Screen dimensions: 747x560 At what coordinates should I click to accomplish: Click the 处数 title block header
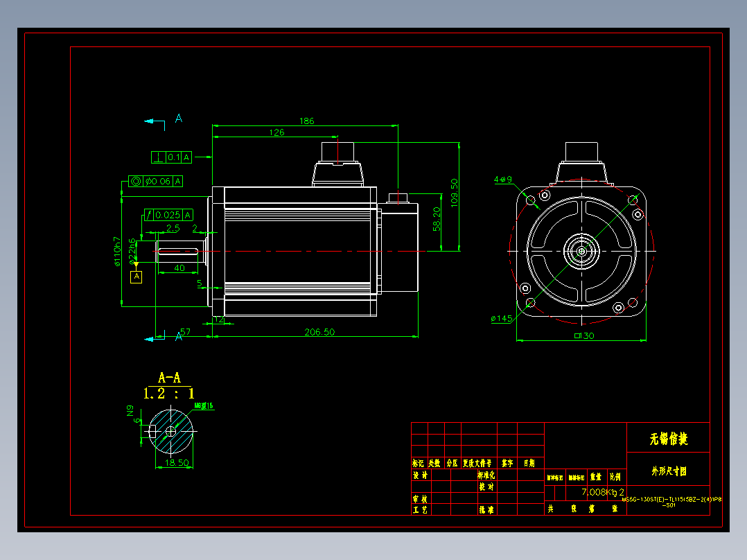point(434,463)
